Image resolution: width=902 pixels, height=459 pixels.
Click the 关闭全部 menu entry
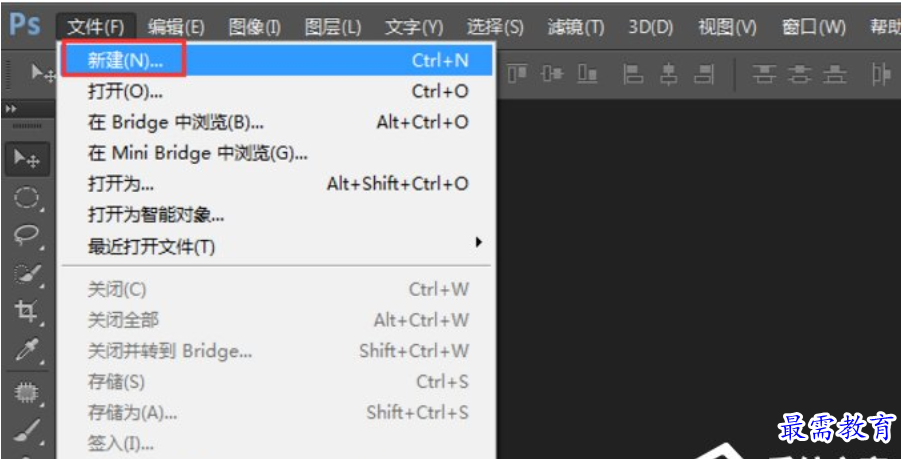(277, 320)
